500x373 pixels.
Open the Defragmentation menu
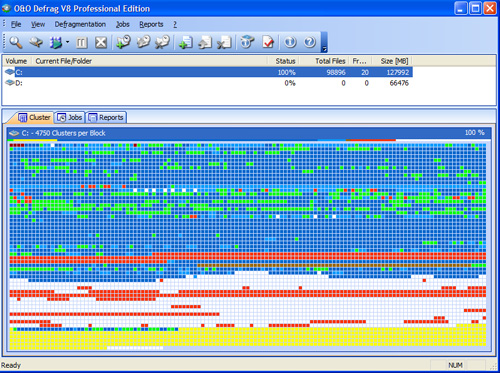pos(80,24)
